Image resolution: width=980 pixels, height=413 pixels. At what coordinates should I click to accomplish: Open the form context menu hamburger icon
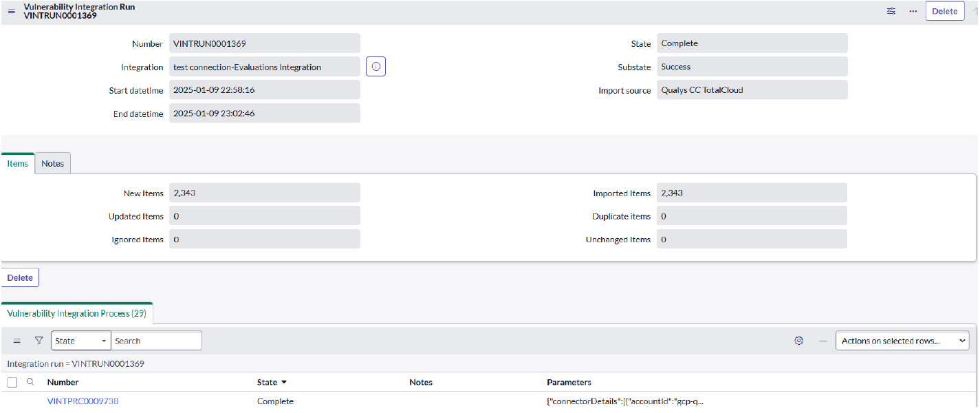(x=11, y=11)
